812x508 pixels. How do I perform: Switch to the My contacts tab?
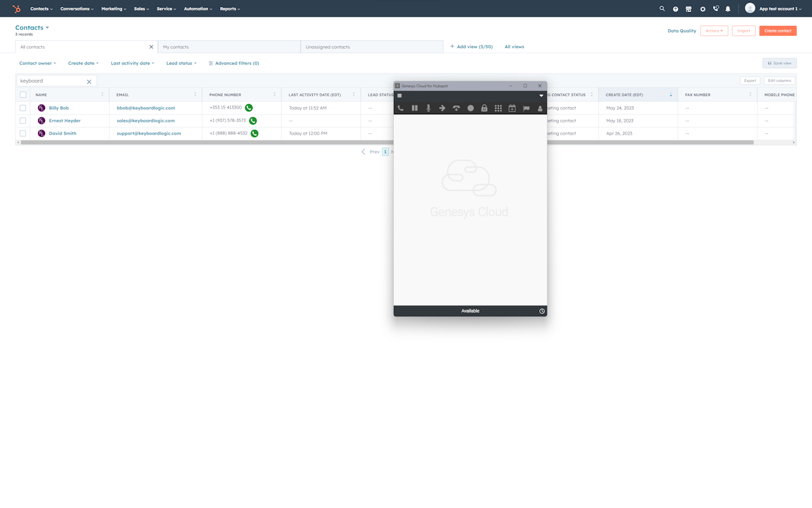point(228,47)
